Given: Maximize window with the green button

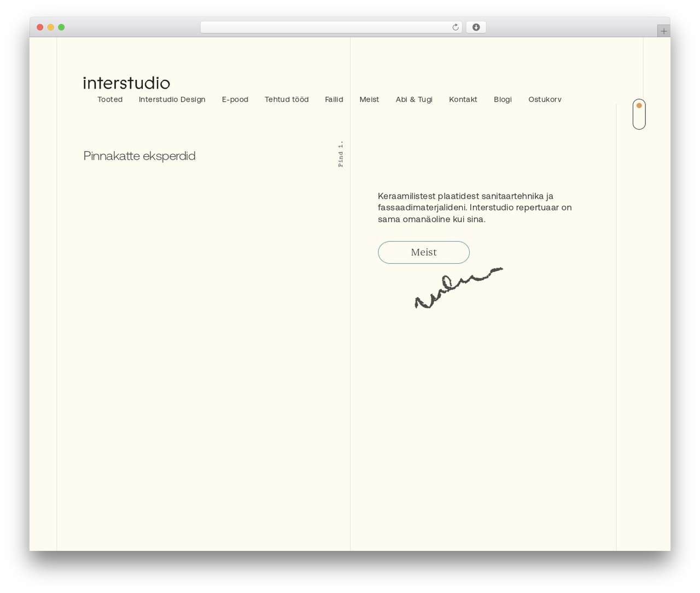Looking at the screenshot, I should (61, 27).
